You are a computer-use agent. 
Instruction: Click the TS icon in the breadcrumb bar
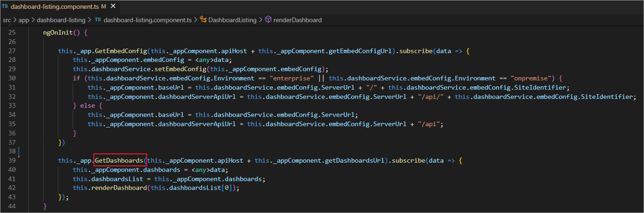click(98, 20)
